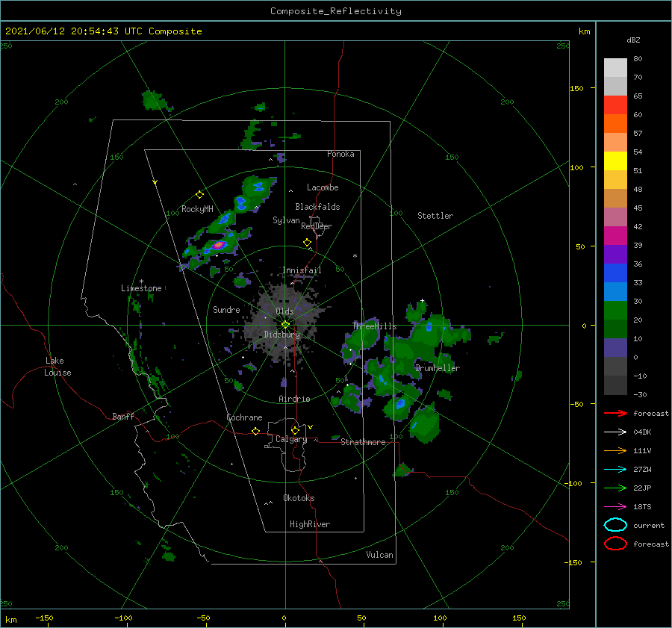672x628 pixels.
Task: Click the Vulcan label
Action: [x=379, y=555]
